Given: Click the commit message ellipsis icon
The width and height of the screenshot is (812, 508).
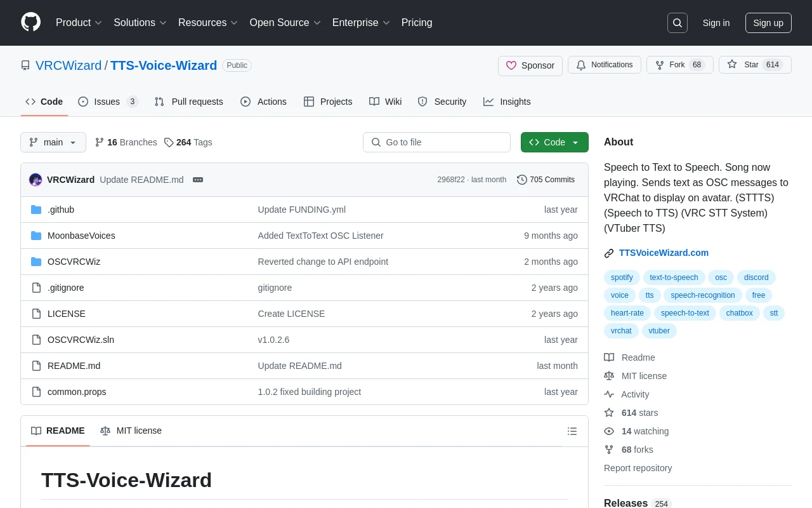Looking at the screenshot, I should 198,180.
